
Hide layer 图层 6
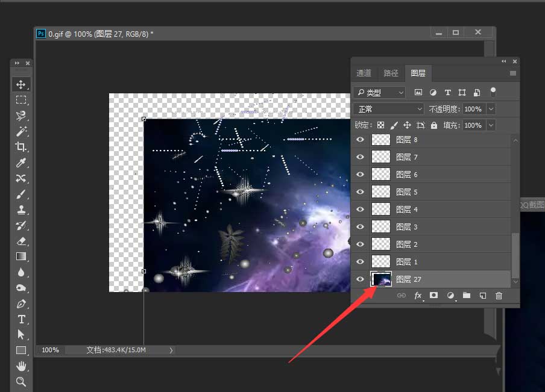pos(361,174)
